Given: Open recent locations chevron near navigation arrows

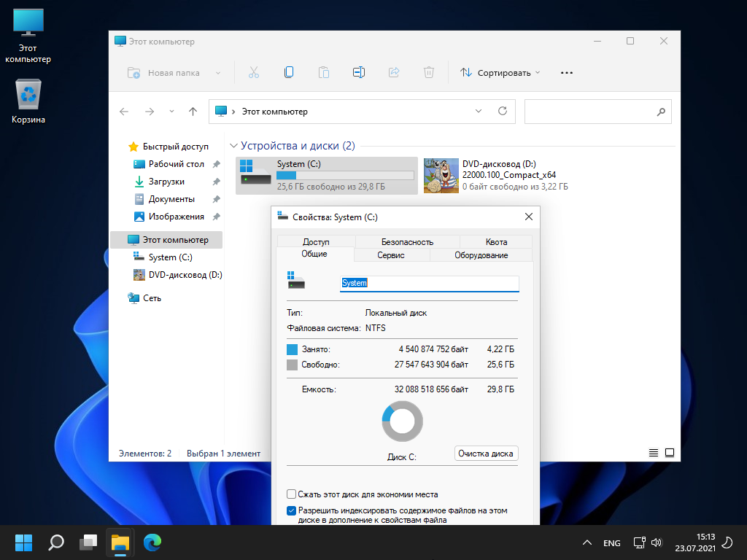Looking at the screenshot, I should click(x=171, y=112).
